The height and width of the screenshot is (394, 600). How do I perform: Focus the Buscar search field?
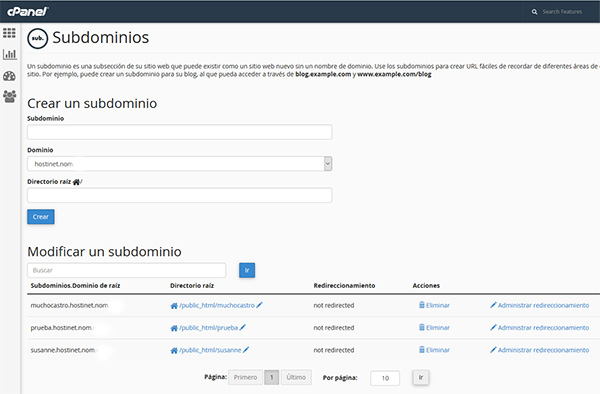tap(127, 270)
